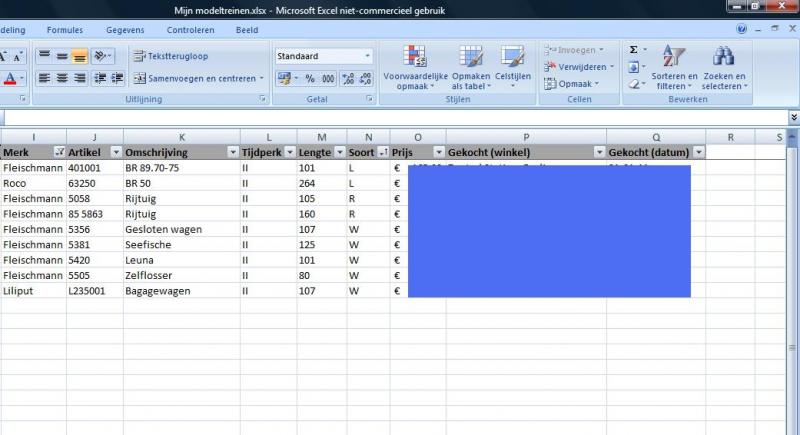Apply thousands separator style
The width and height of the screenshot is (800, 435).
pos(328,79)
